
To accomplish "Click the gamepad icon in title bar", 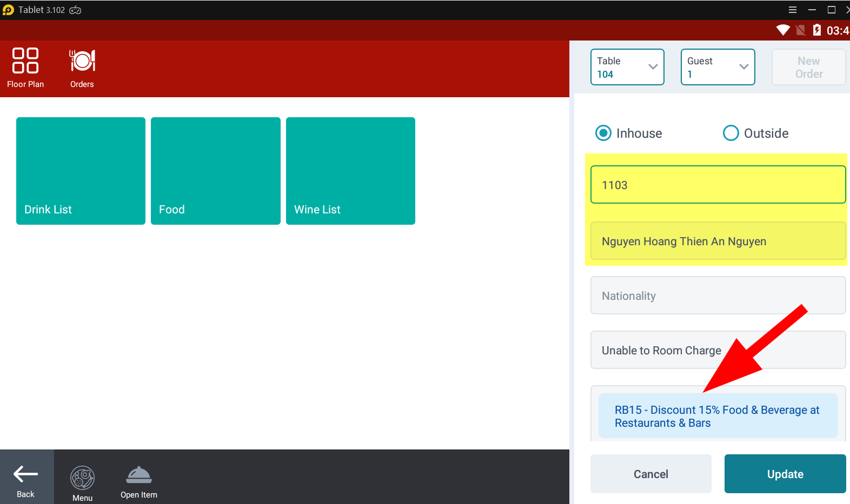I will (75, 10).
